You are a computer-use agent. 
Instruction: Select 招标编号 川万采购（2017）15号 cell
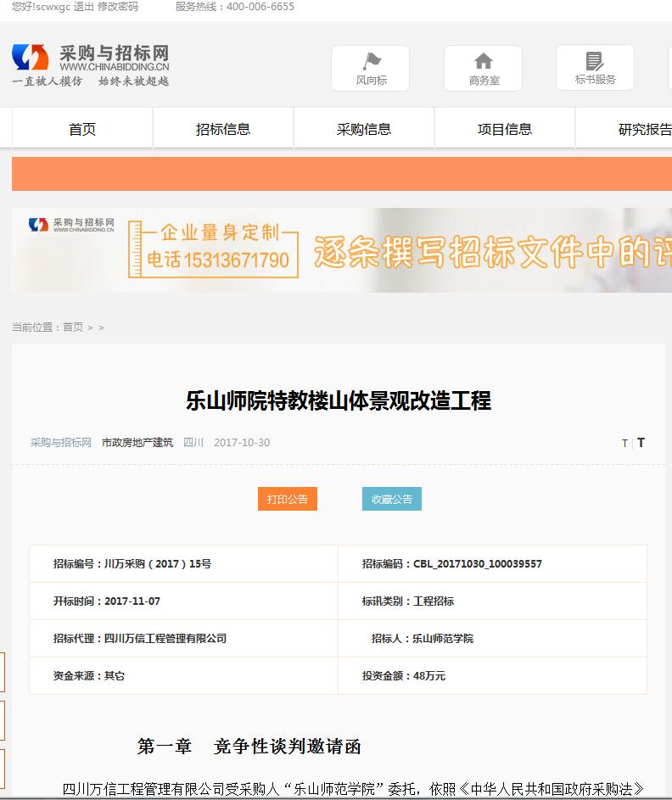183,564
